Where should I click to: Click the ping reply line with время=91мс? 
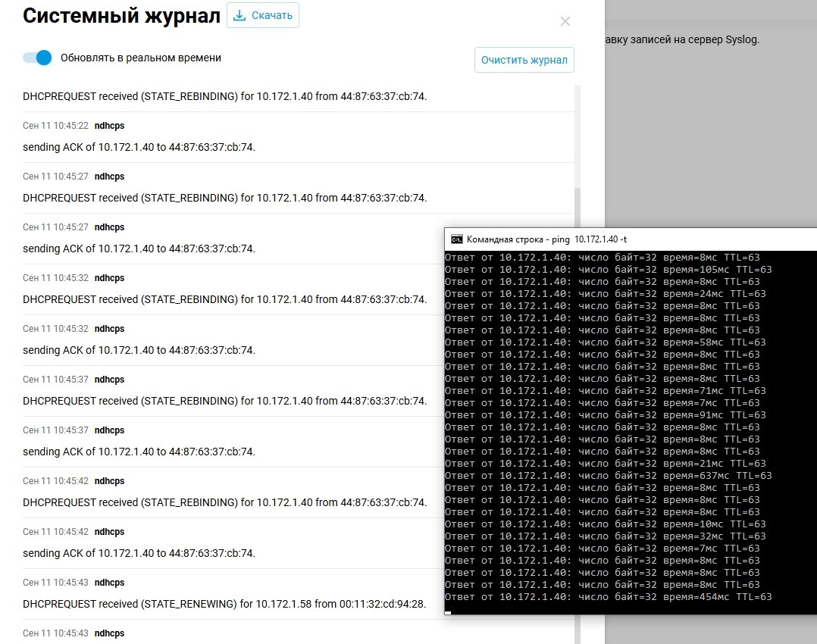tap(606, 415)
